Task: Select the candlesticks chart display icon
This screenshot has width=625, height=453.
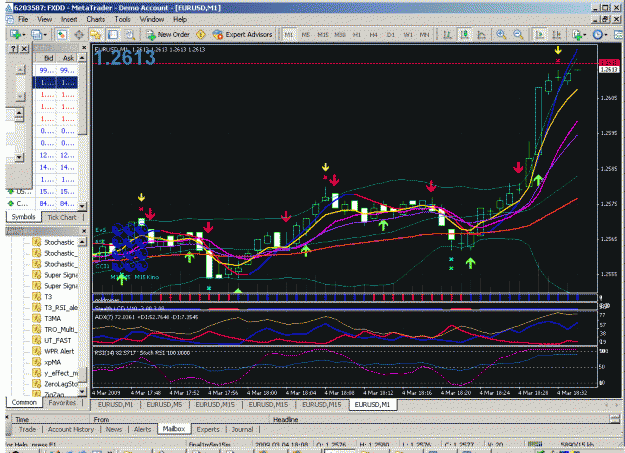Action: [465, 35]
